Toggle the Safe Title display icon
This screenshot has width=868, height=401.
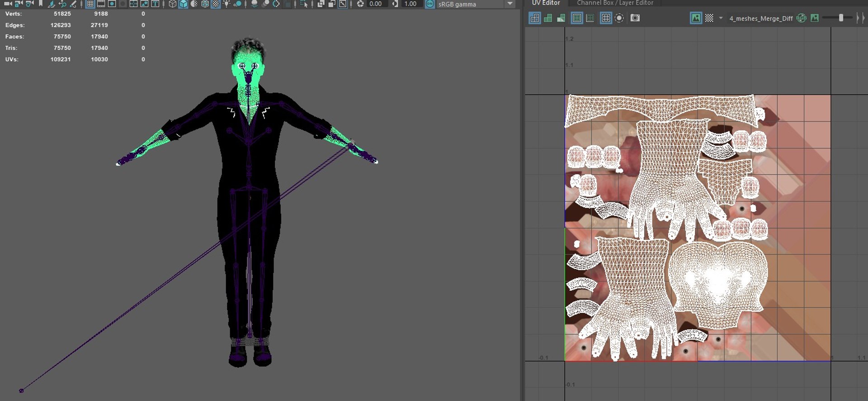(x=144, y=4)
